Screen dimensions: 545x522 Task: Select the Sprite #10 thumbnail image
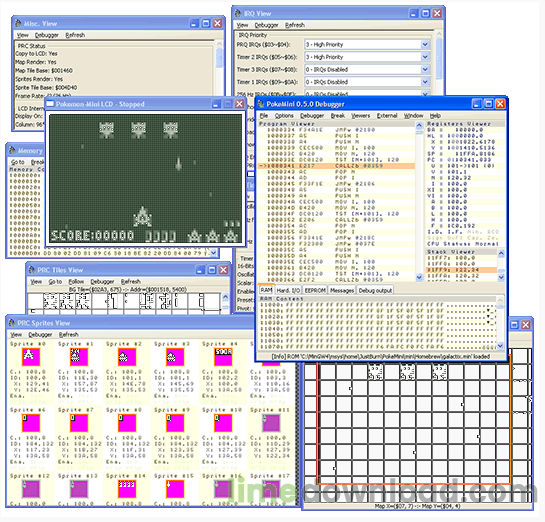coord(223,423)
